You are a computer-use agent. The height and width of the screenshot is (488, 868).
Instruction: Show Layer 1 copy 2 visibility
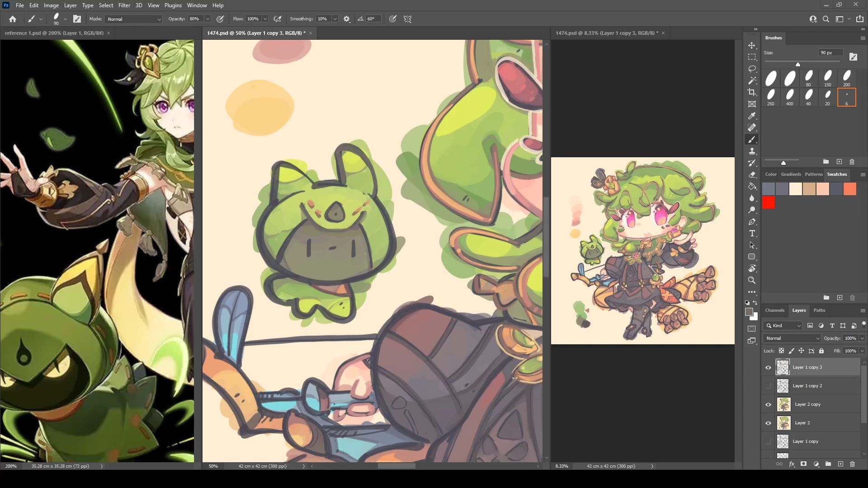click(768, 386)
